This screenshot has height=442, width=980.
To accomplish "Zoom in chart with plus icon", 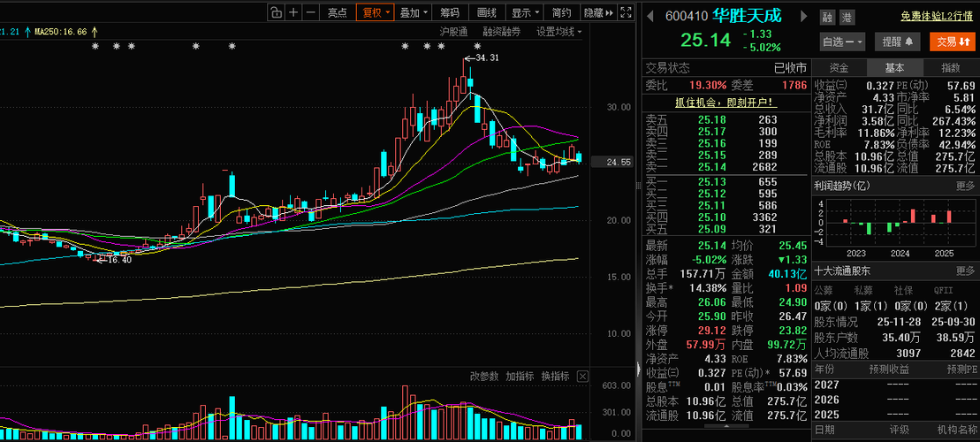I will 293,11.
